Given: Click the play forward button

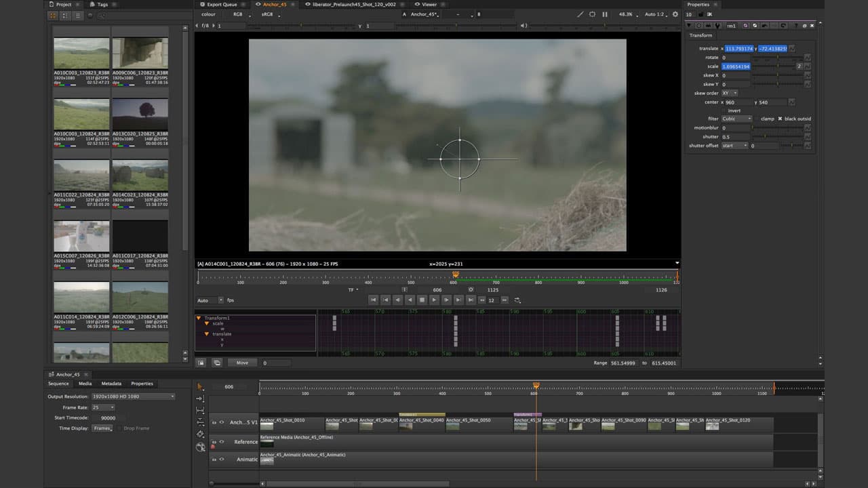Looking at the screenshot, I should 434,300.
